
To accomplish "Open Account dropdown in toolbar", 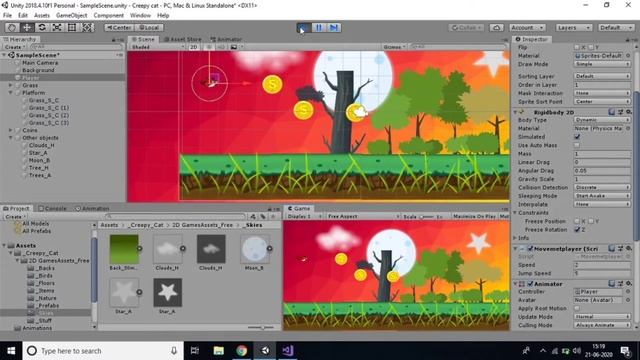I will (x=527, y=27).
